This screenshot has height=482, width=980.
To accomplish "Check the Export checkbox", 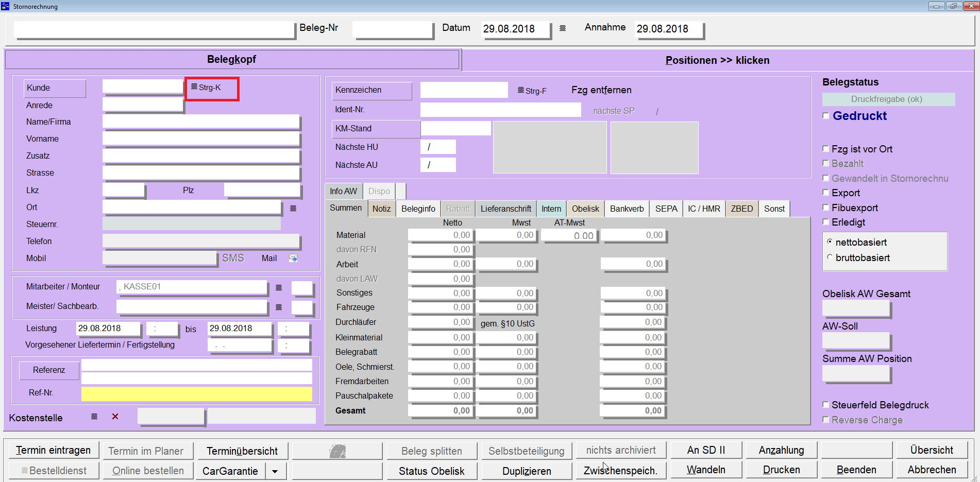I will (x=826, y=193).
